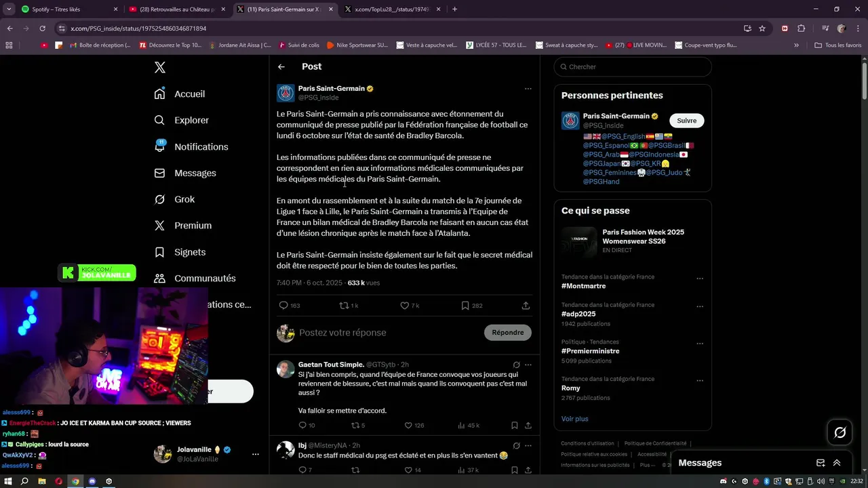Open Premium in left navigation
This screenshot has width=868, height=488.
183,225
